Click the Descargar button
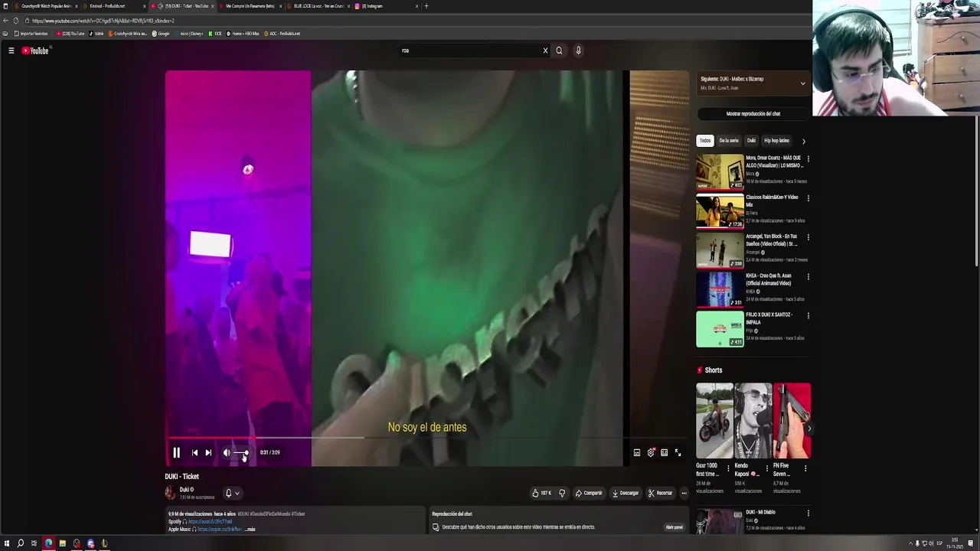Image resolution: width=980 pixels, height=551 pixels. point(626,493)
